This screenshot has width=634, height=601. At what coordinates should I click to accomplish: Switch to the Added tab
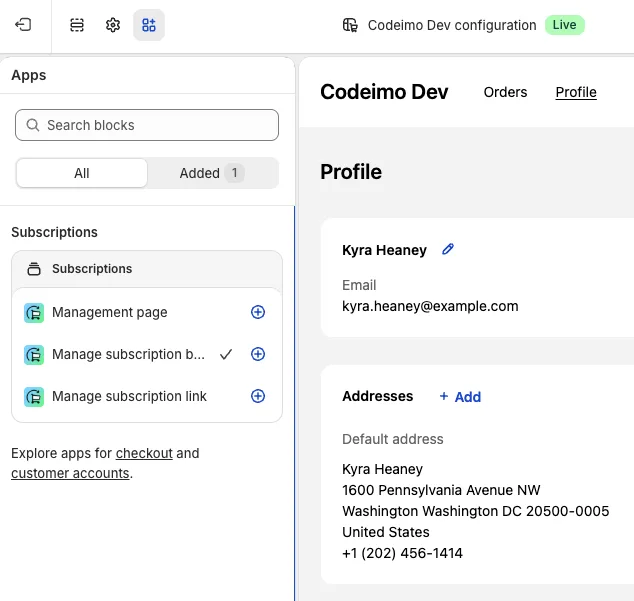click(212, 173)
